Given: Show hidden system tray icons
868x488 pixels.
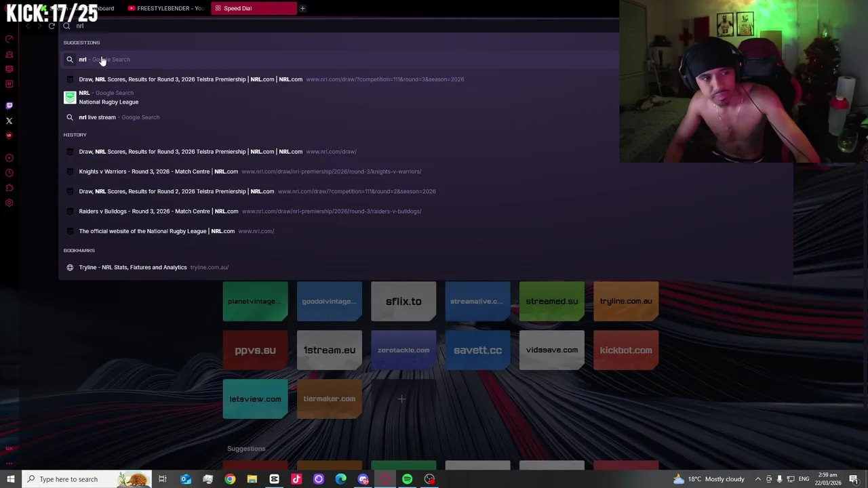Looking at the screenshot, I should pos(757,479).
